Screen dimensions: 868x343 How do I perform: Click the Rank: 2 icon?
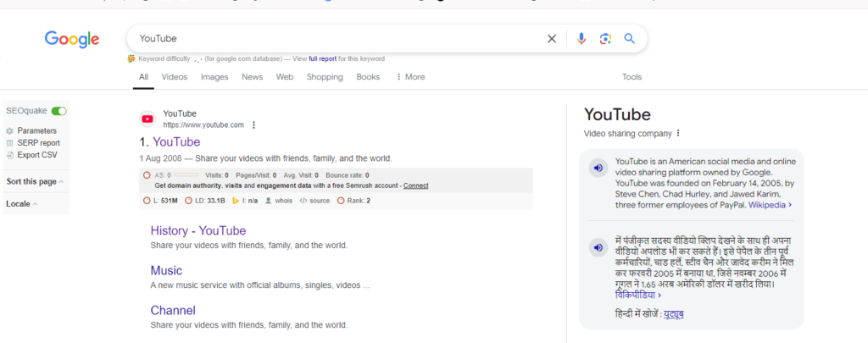click(341, 201)
